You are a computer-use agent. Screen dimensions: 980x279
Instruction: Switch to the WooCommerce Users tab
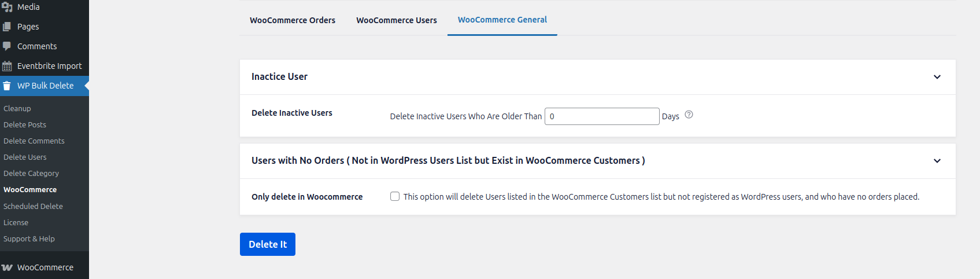397,20
